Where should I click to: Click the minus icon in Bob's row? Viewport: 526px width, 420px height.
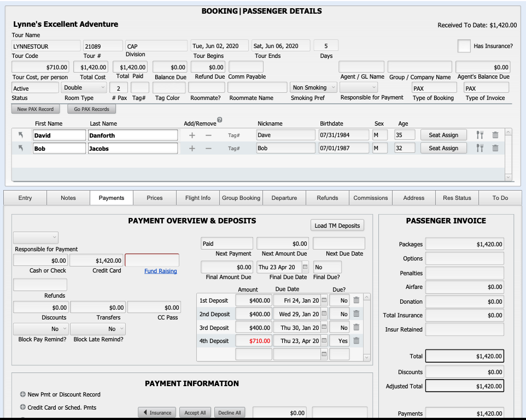coord(208,148)
